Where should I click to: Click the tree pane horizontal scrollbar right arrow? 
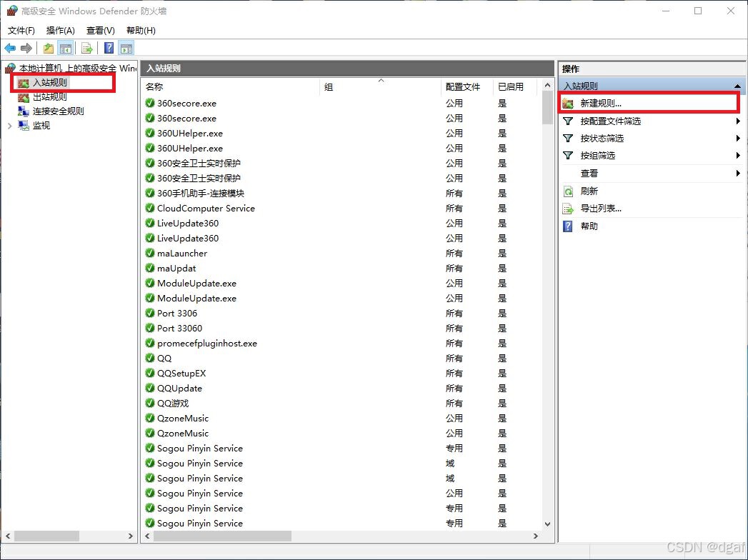pyautogui.click(x=131, y=536)
